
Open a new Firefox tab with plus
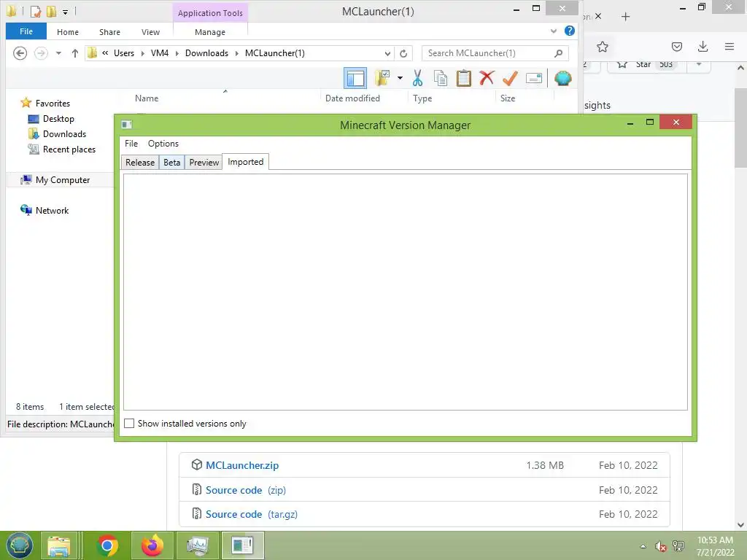tap(625, 17)
